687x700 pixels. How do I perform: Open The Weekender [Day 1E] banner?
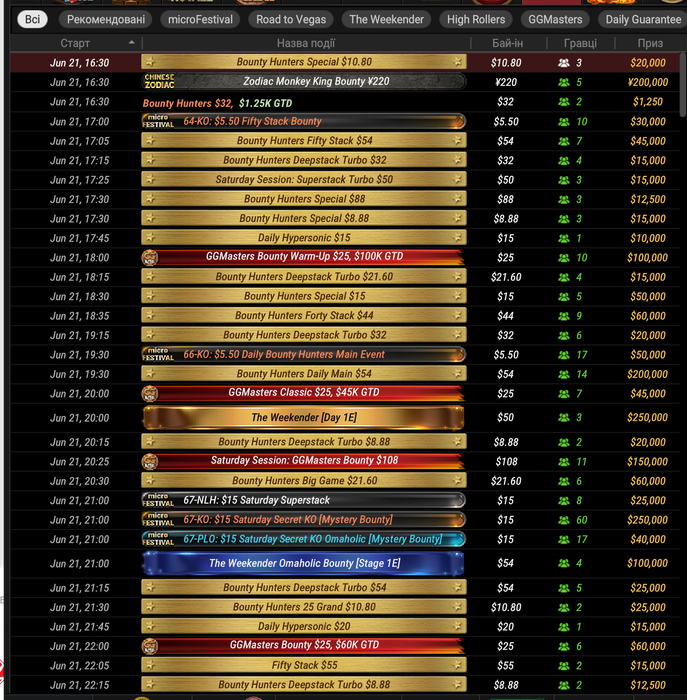tap(304, 418)
